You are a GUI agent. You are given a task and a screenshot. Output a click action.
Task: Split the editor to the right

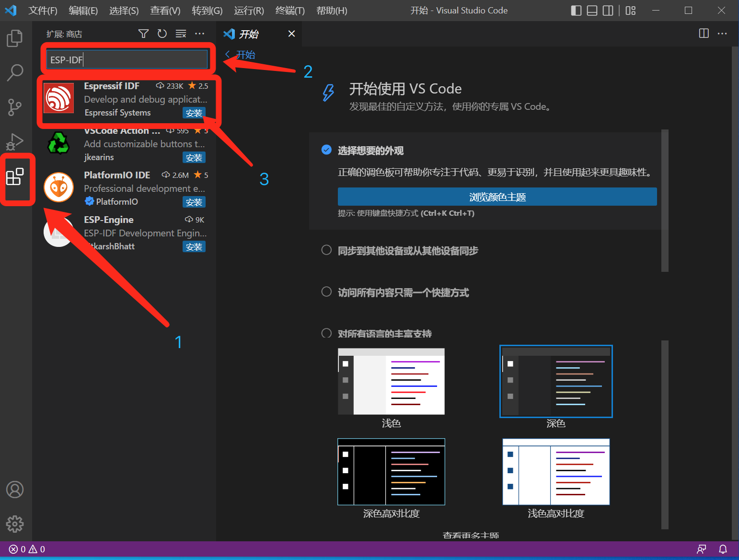click(x=704, y=34)
